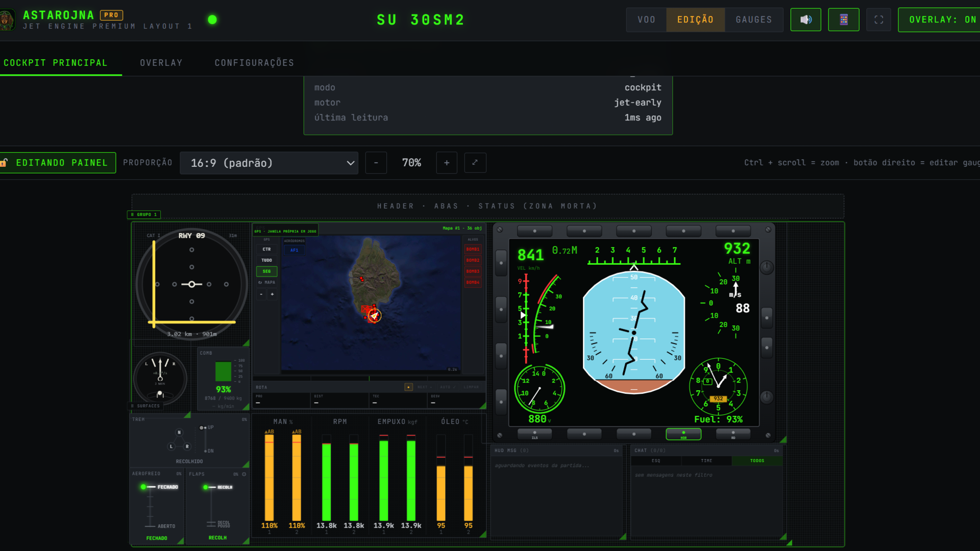Switch to the VOO mode tab
The height and width of the screenshot is (551, 980).
(x=646, y=20)
